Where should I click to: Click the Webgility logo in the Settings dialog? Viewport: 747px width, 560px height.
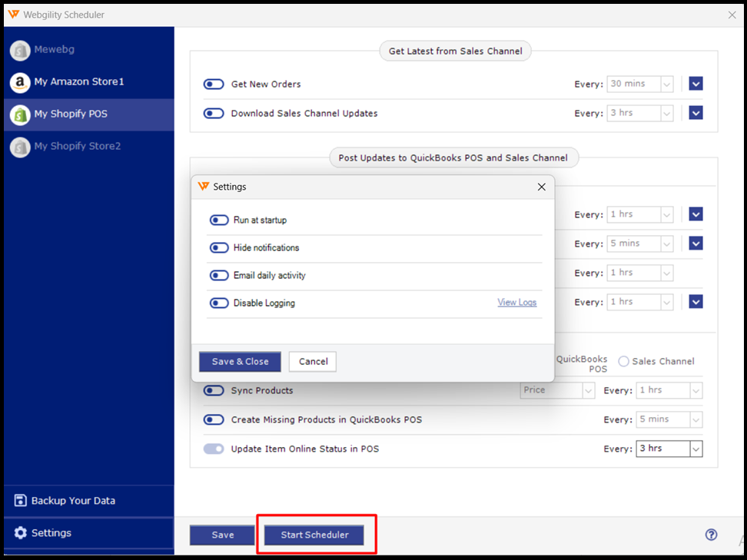pyautogui.click(x=204, y=186)
